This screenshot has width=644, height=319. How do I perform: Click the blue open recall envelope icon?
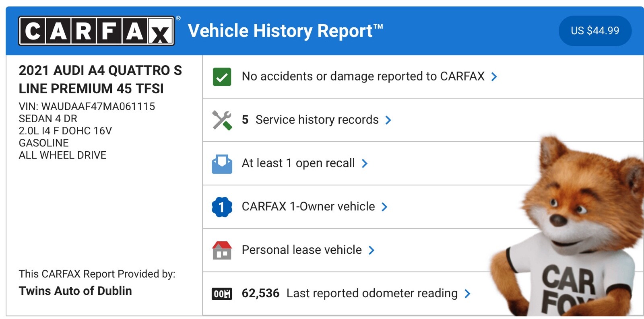pyautogui.click(x=222, y=164)
